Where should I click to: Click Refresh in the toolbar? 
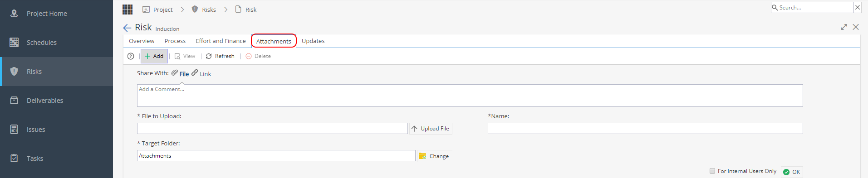[220, 56]
